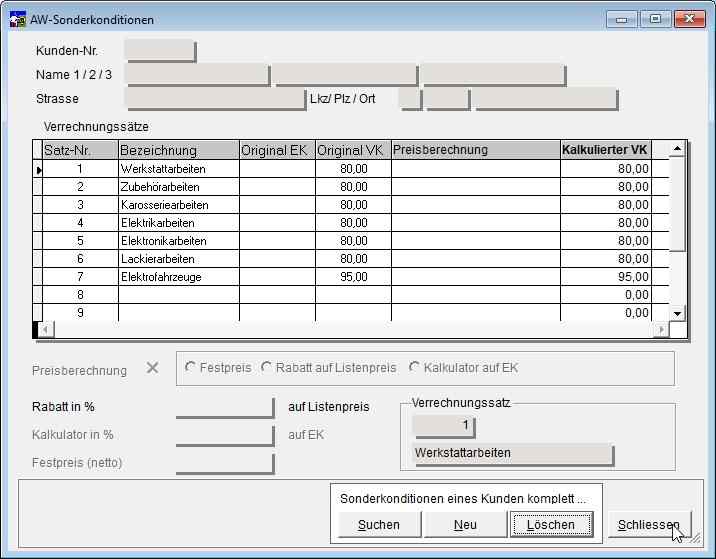716x559 pixels.
Task: Click the Kalkulator in % input field
Action: (225, 435)
